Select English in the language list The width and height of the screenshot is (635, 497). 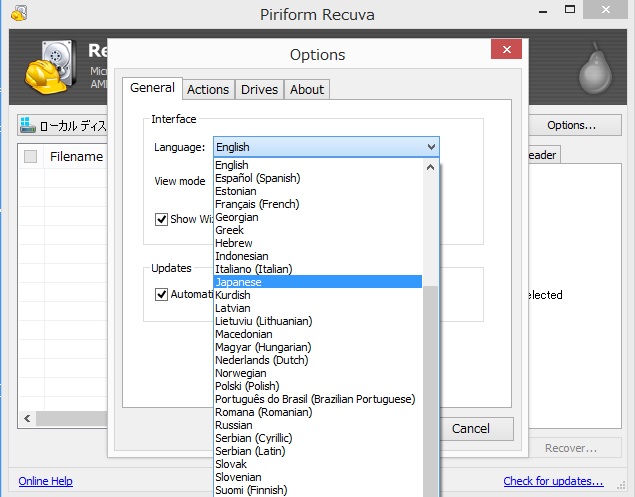click(318, 165)
